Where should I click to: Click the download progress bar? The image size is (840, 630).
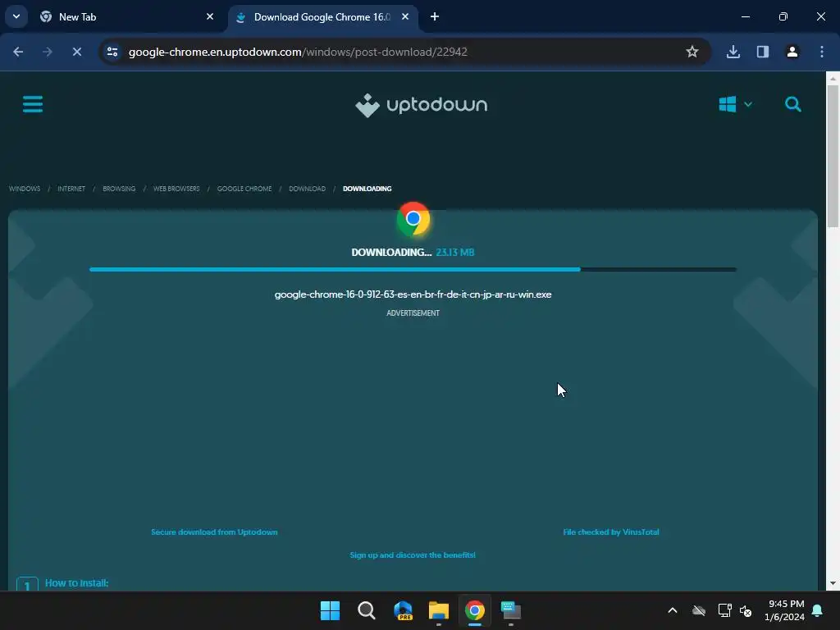pos(413,269)
